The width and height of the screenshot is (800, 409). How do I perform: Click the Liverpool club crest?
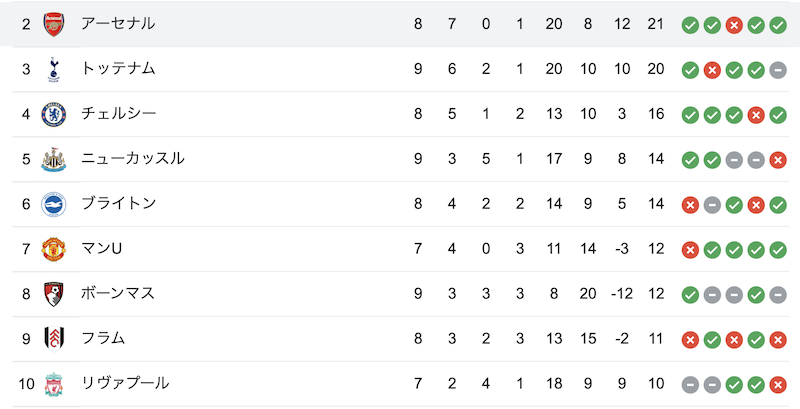coord(54,384)
